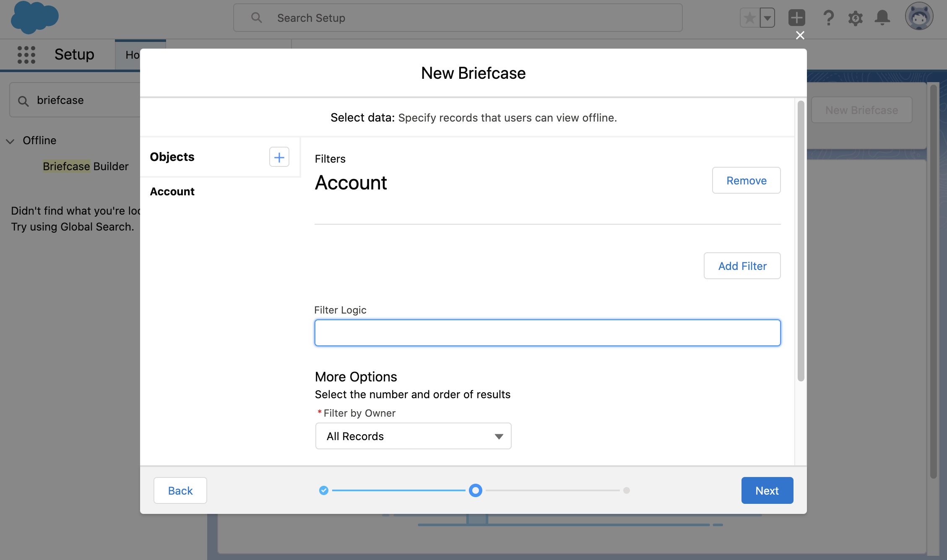Image resolution: width=947 pixels, height=560 pixels.
Task: Click the Add Filter button
Action: (x=742, y=266)
